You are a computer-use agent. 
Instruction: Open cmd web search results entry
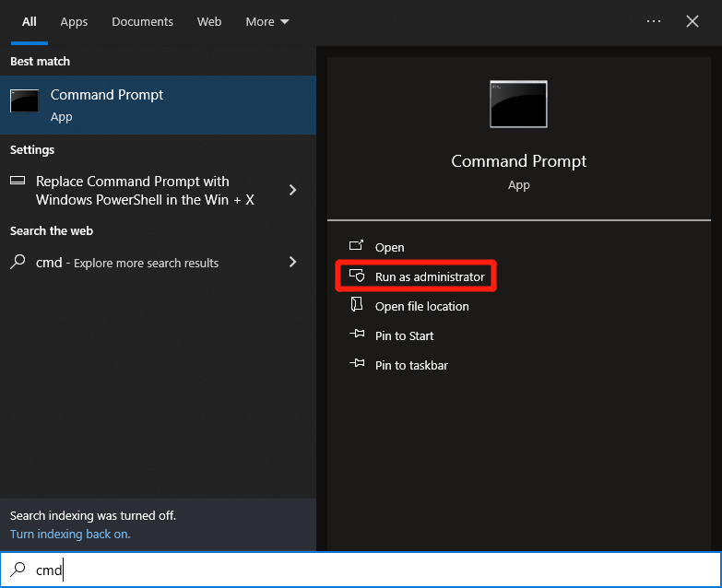158,263
